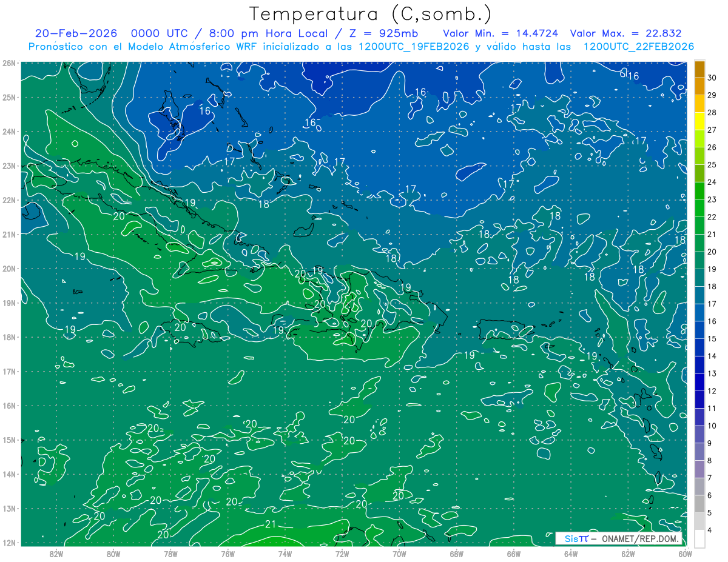The height and width of the screenshot is (562, 728).
Task: Click the 70W longitude axis label
Action: coord(399,553)
